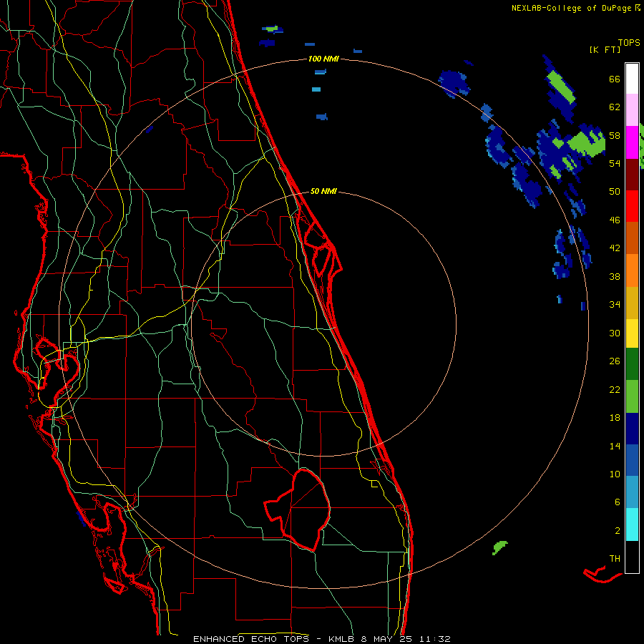Viewport: 644px width, 644px height.
Task: Click the 42 value on the scale
Action: click(615, 248)
